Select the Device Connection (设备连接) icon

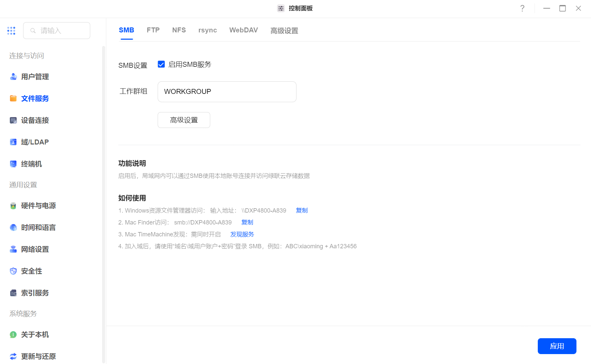(x=13, y=120)
